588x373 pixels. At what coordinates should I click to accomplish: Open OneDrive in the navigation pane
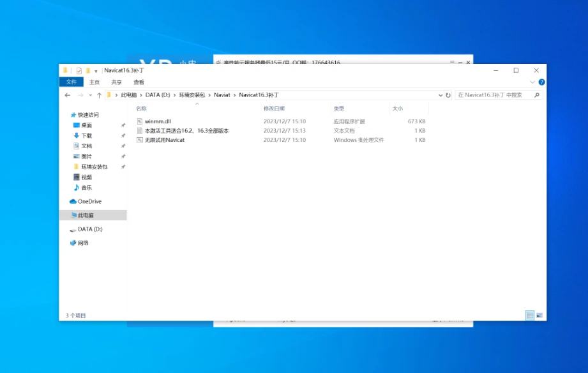(x=89, y=202)
